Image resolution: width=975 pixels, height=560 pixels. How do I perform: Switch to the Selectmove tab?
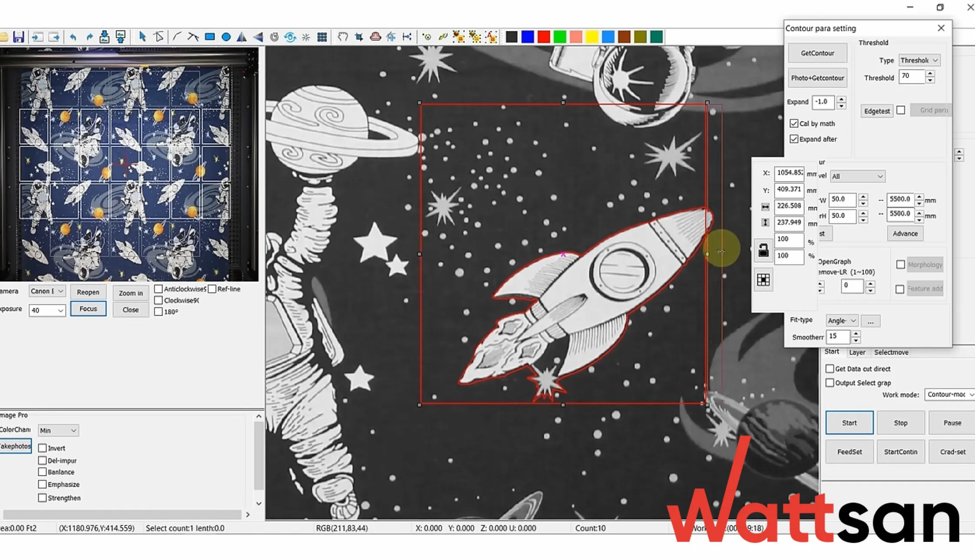pos(891,352)
